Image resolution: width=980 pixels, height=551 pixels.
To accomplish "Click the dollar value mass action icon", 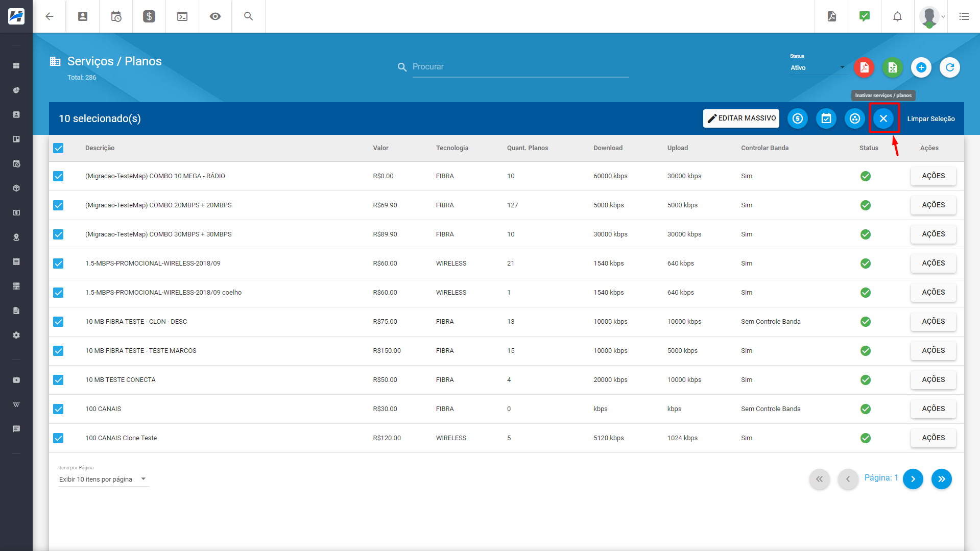I will tap(798, 118).
